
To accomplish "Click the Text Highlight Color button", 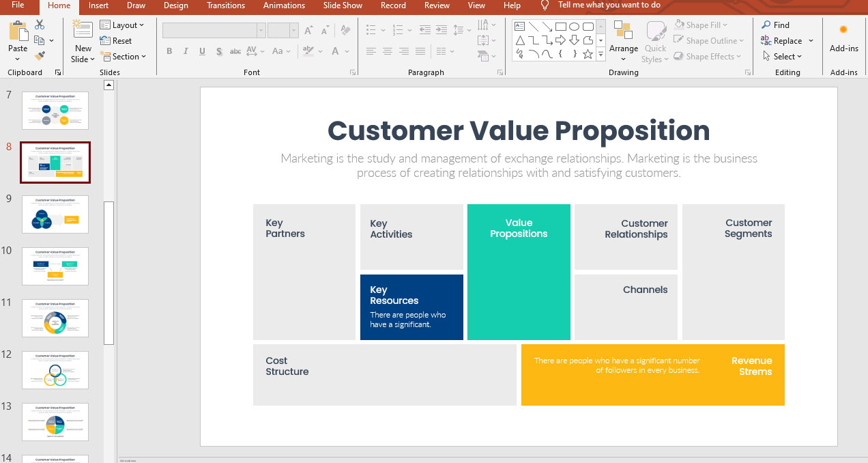I will pyautogui.click(x=308, y=51).
